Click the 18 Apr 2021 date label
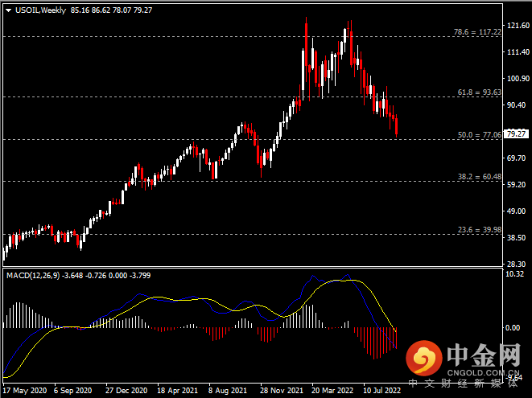The image size is (532, 398). click(x=177, y=391)
